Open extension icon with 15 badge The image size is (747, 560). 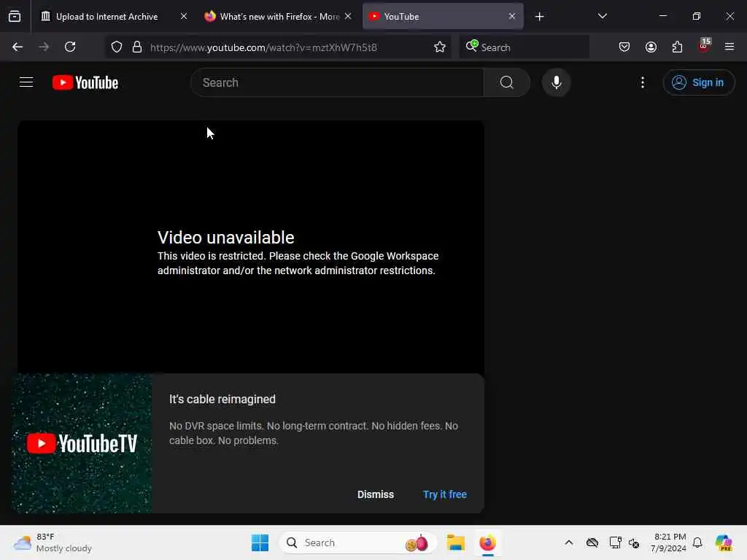(704, 46)
